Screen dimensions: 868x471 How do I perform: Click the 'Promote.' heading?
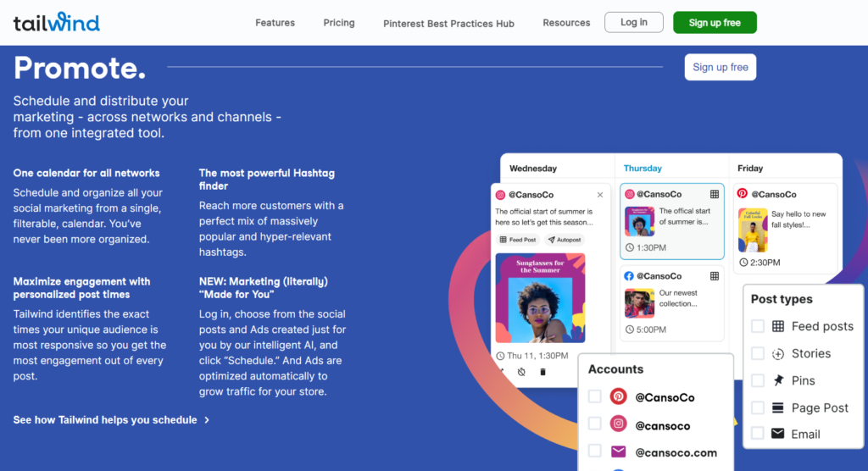(80, 68)
